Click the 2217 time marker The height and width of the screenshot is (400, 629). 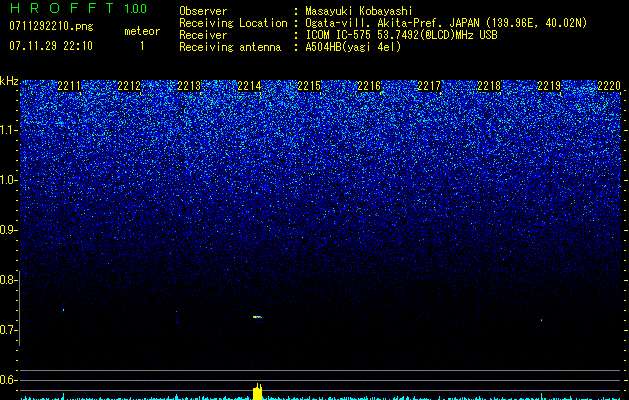(x=429, y=85)
